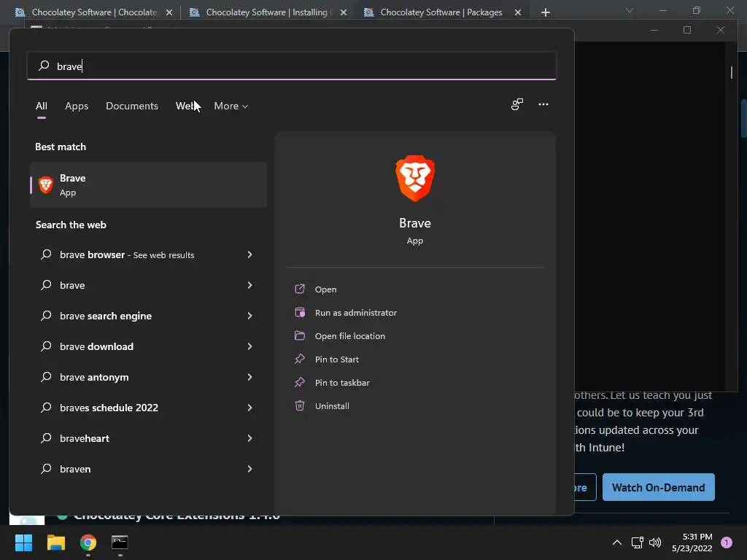Screen dimensions: 747x560
Task: Close the Chocolatey Software | Packages tab
Action: pos(518,12)
